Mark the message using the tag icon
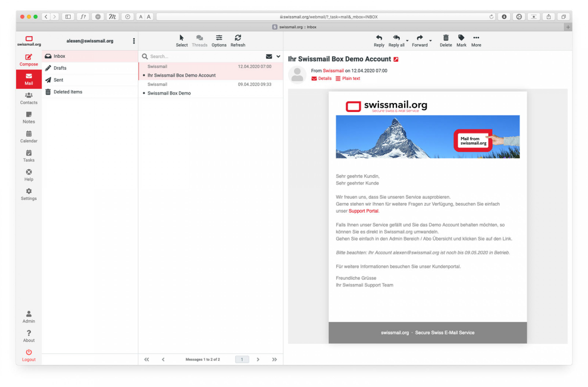 (x=461, y=41)
